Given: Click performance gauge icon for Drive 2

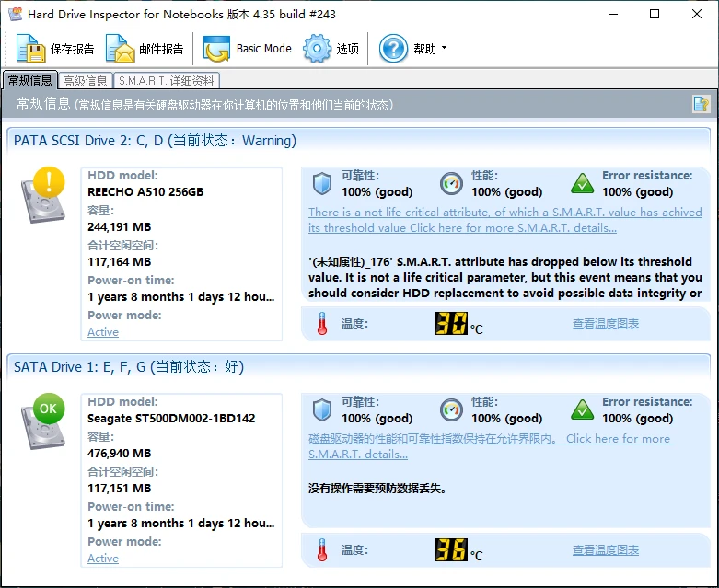Looking at the screenshot, I should coord(451,183).
